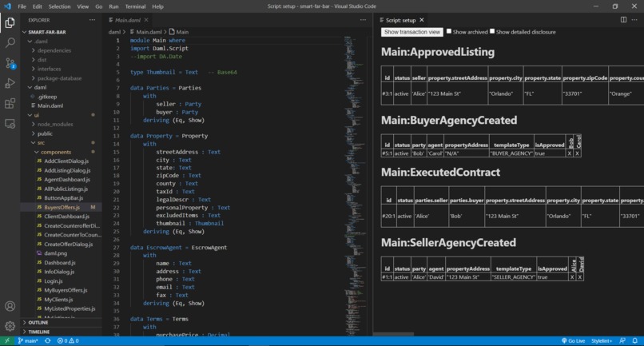Toggle Show archived checkbox
Screen dimensions: 644x346
pyautogui.click(x=449, y=31)
